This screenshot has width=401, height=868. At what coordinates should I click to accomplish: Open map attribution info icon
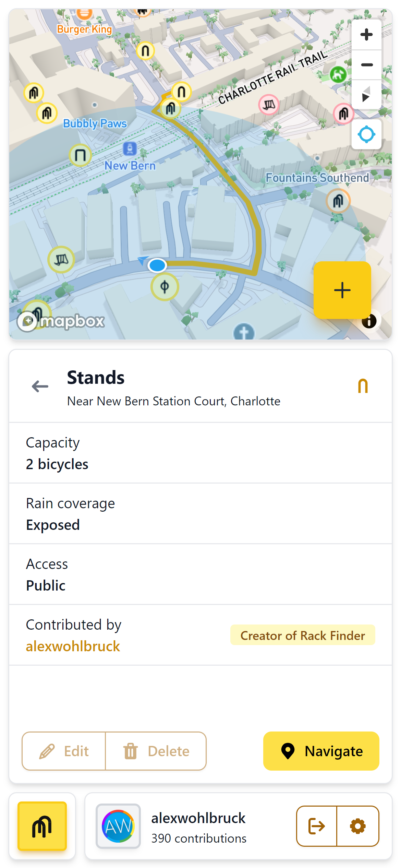point(369,321)
